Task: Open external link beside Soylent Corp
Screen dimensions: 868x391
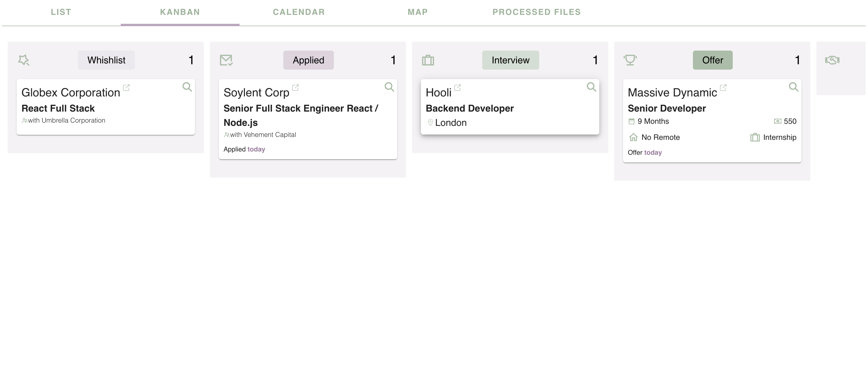Action: 295,88
